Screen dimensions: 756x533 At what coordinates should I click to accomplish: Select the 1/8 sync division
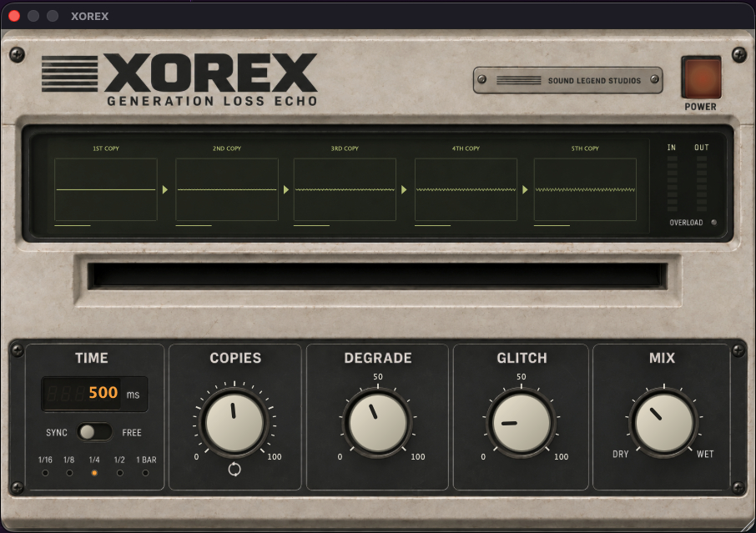pos(69,473)
